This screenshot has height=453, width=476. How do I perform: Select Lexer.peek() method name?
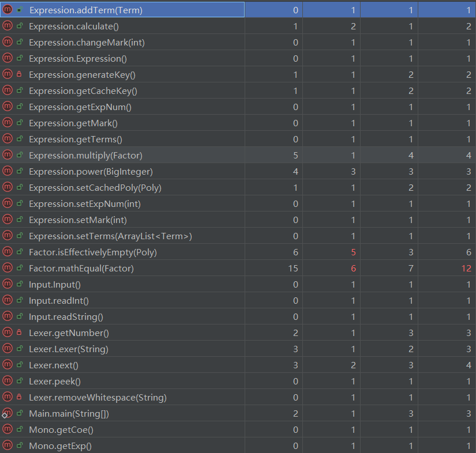click(x=55, y=381)
